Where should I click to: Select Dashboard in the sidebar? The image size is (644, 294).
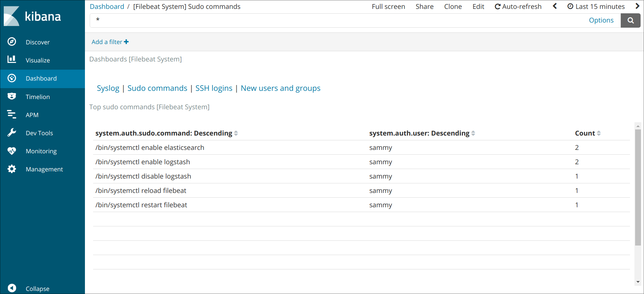(41, 79)
